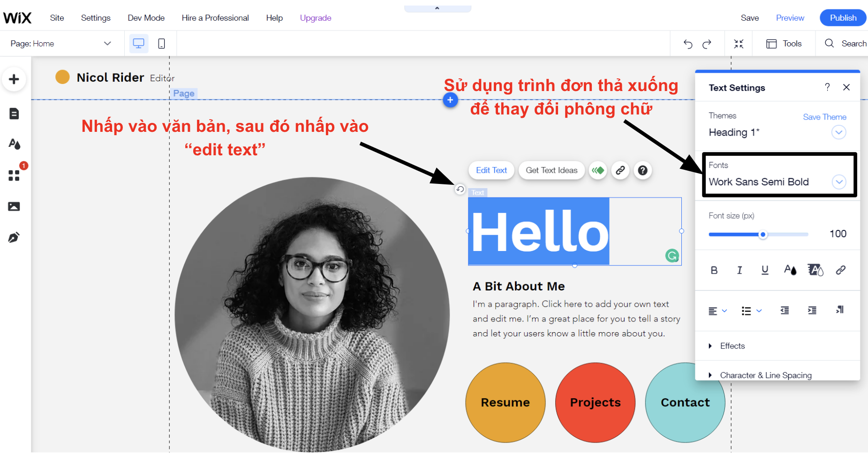Click the zoom out and reorder icon
Screen dimensions: 868x457
(739, 44)
